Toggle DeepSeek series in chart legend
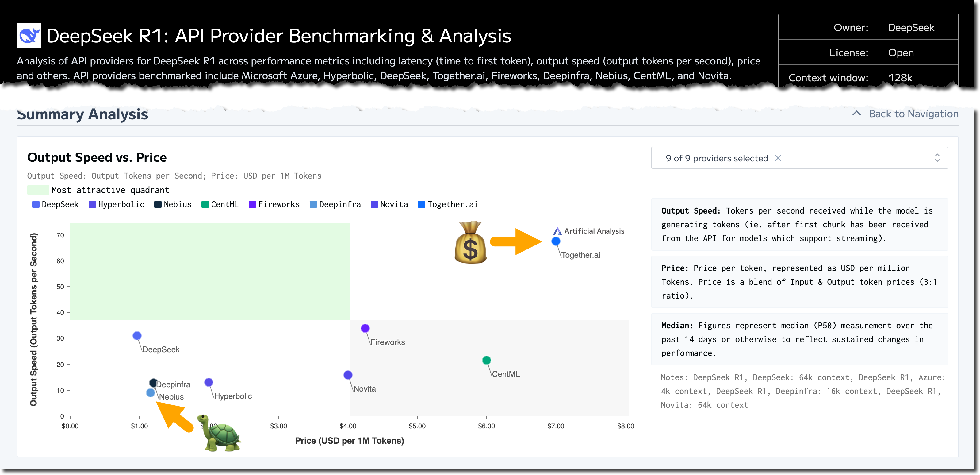Viewport: 980px width, 475px height. (x=56, y=204)
